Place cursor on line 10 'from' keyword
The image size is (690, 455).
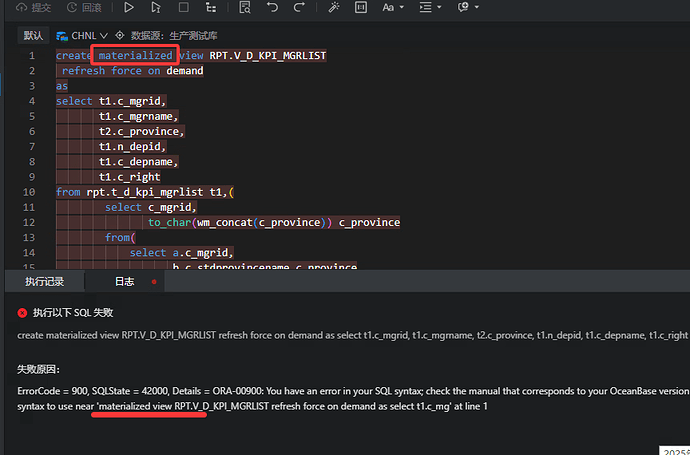click(x=68, y=191)
